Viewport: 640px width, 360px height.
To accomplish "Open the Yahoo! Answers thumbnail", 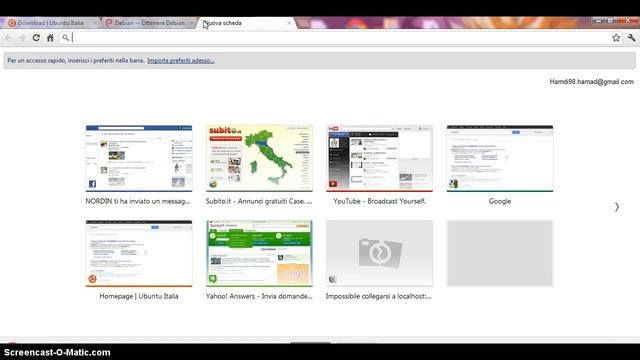I will tap(259, 253).
